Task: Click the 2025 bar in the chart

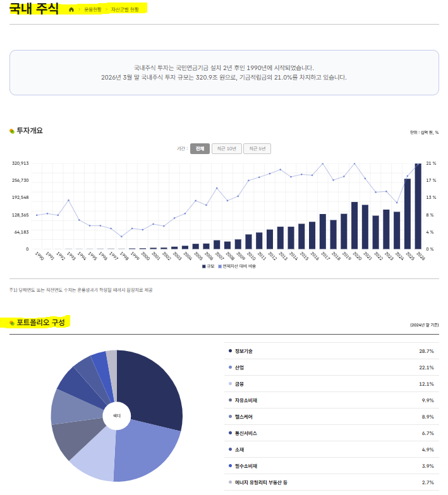Action: pyautogui.click(x=408, y=213)
